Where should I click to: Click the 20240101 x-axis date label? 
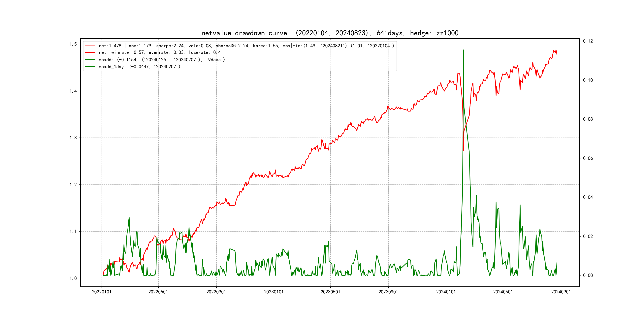446,292
